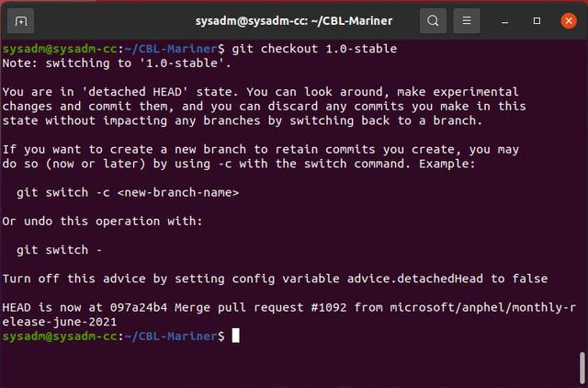Open the terminal search magnifier icon

pos(433,20)
